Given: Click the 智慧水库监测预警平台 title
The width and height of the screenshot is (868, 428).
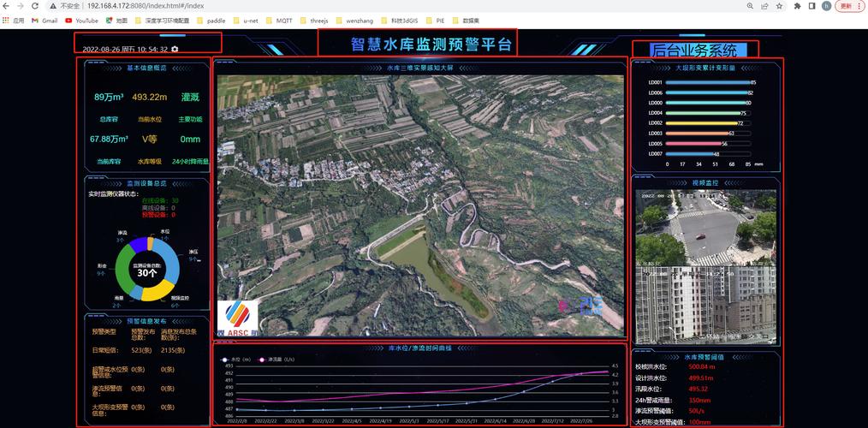Looking at the screenshot, I should [x=431, y=45].
